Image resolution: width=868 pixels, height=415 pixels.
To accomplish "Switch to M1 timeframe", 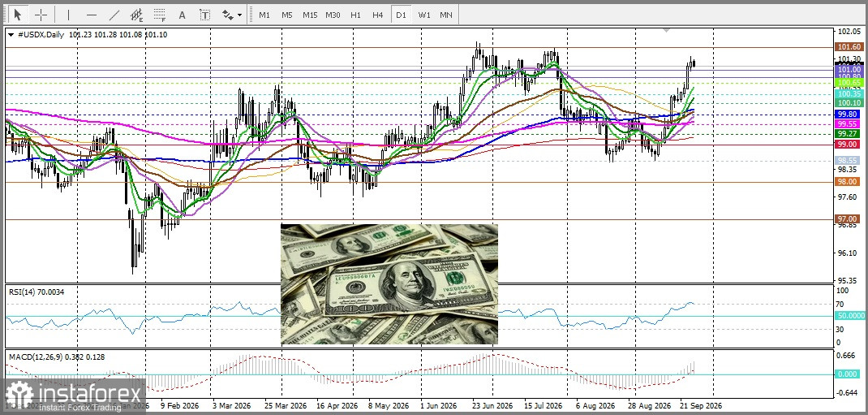I will pyautogui.click(x=264, y=15).
